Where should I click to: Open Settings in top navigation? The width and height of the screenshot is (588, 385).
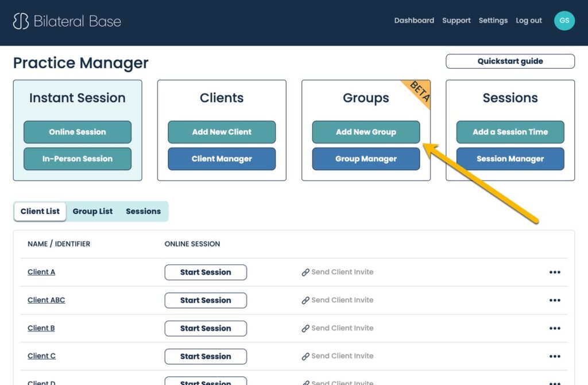click(x=493, y=21)
